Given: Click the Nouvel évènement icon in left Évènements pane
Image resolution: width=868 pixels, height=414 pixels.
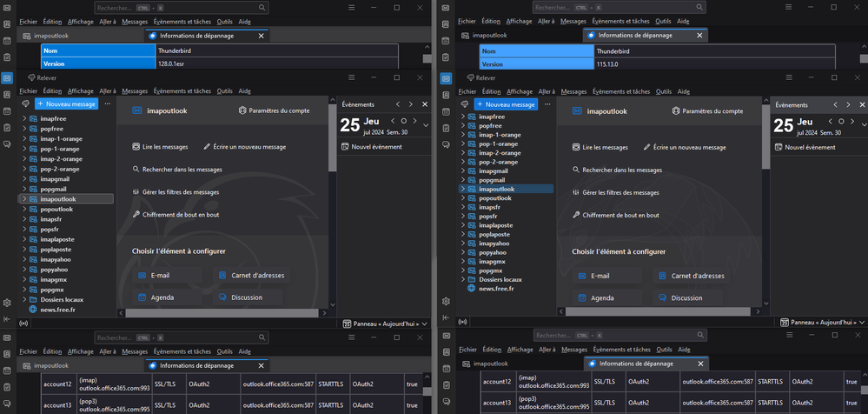Looking at the screenshot, I should pyautogui.click(x=345, y=147).
